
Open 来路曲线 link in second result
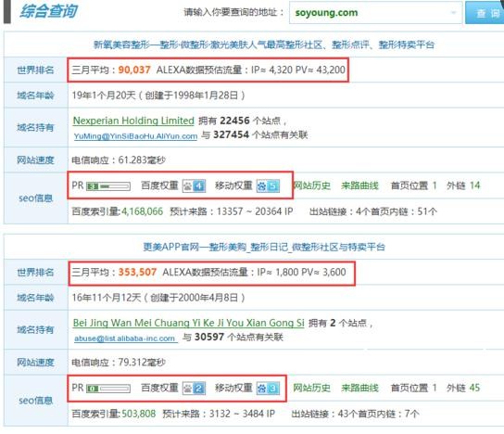360,388
